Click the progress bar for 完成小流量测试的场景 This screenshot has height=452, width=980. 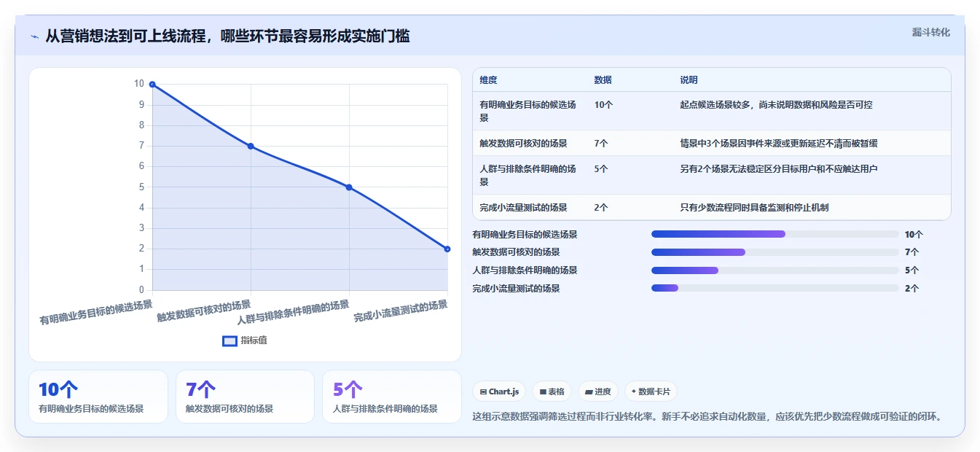(x=775, y=289)
